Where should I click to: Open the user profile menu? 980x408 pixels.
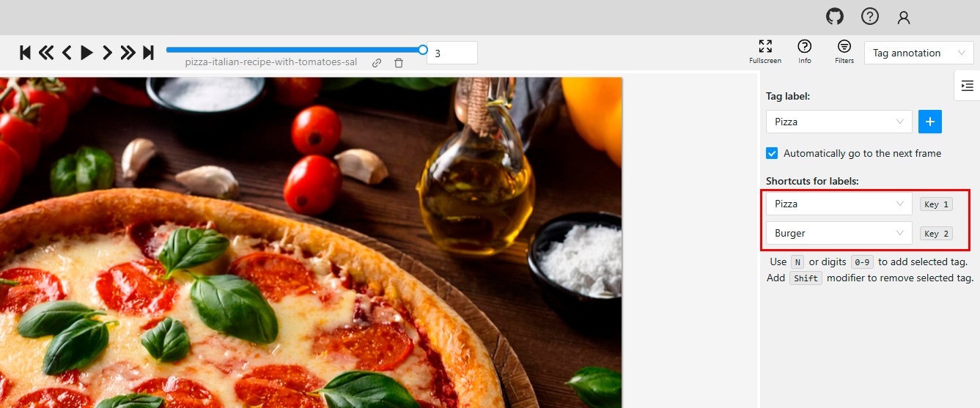click(904, 17)
